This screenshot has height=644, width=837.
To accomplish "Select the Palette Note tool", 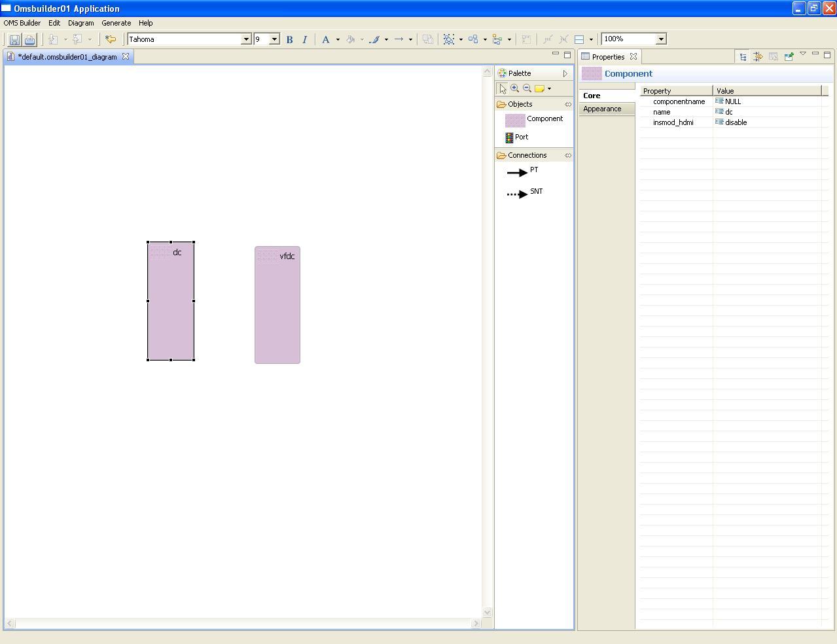I will coord(539,88).
